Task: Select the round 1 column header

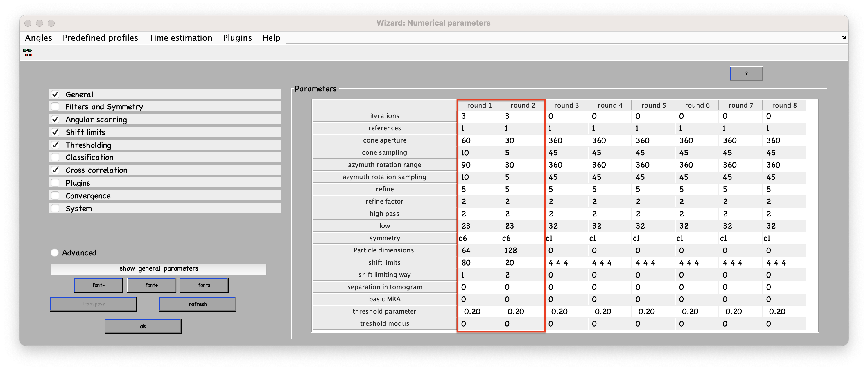Action: click(479, 105)
